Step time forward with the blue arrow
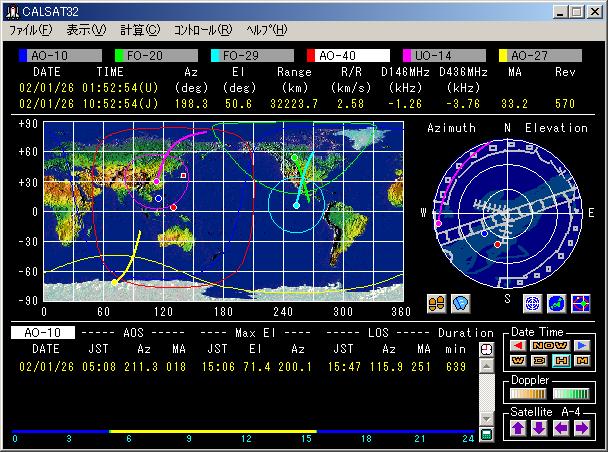 tap(582, 345)
